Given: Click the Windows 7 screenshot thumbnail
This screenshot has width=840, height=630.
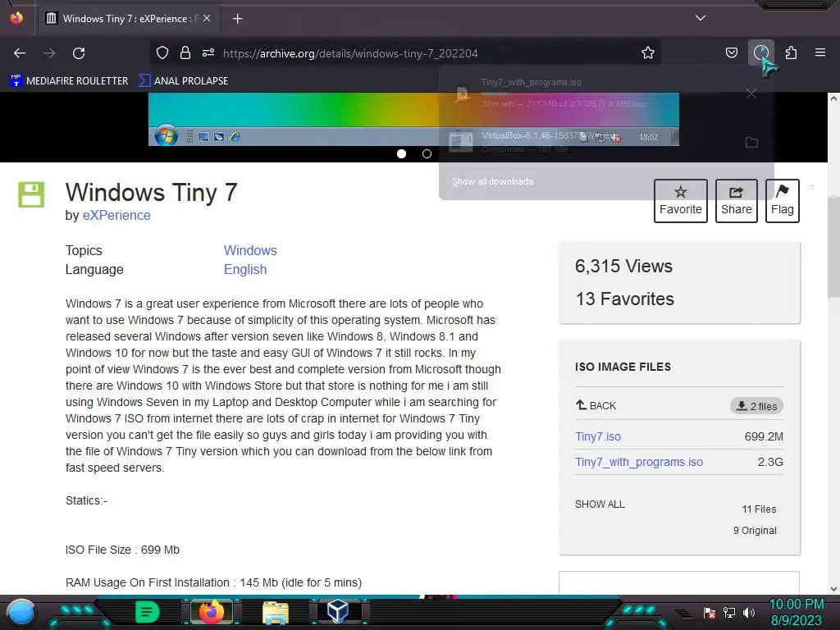Looking at the screenshot, I should click(x=413, y=119).
